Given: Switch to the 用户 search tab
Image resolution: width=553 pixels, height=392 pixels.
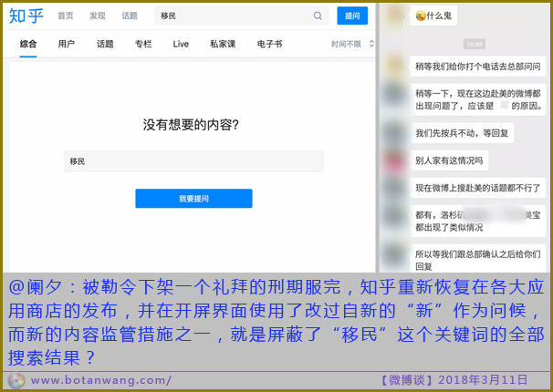Looking at the screenshot, I should tap(67, 44).
